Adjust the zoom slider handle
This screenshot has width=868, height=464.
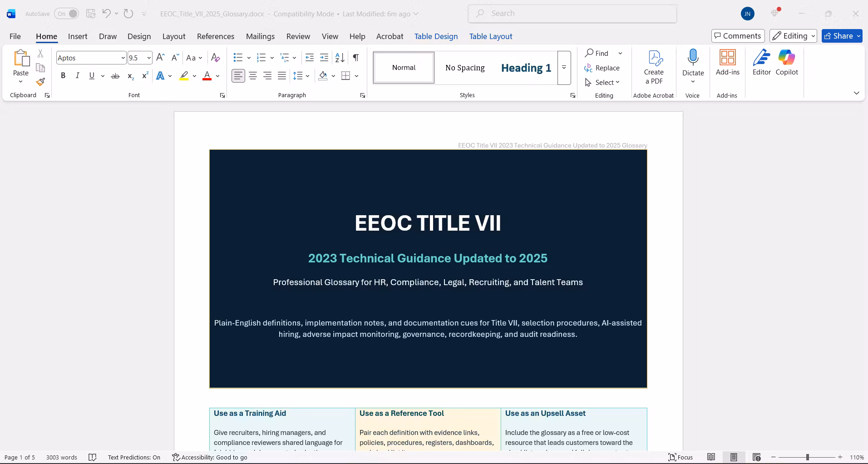coord(807,457)
